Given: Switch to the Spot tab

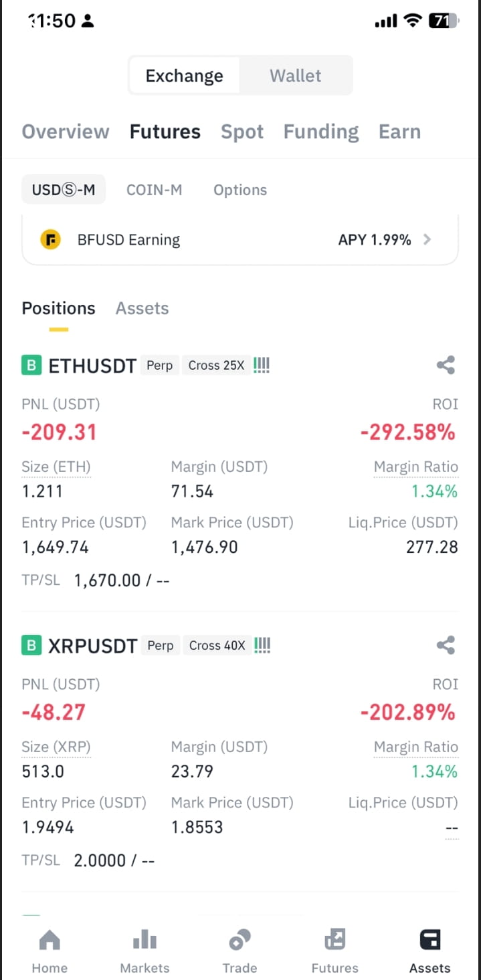Looking at the screenshot, I should [242, 132].
